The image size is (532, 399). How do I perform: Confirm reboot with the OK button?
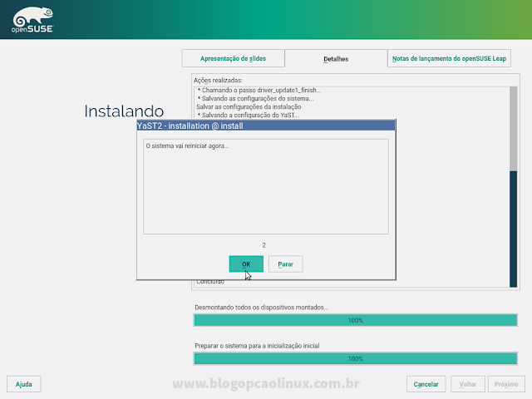tap(246, 264)
